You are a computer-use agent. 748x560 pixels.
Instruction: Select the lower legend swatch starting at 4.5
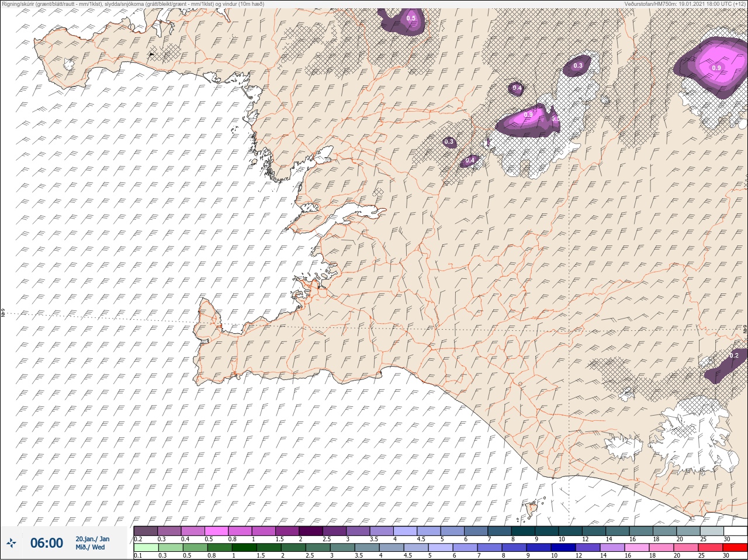(415, 548)
